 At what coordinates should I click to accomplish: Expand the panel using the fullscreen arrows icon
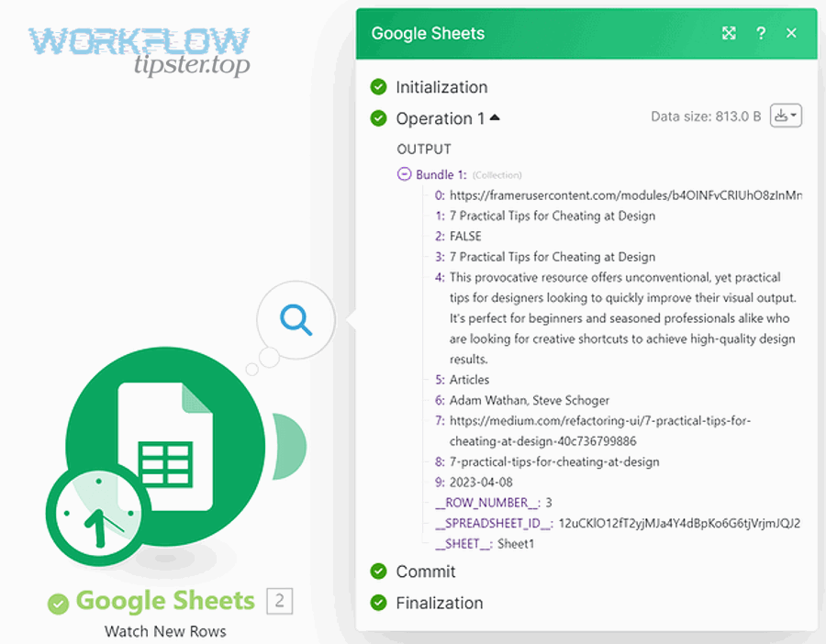728,33
